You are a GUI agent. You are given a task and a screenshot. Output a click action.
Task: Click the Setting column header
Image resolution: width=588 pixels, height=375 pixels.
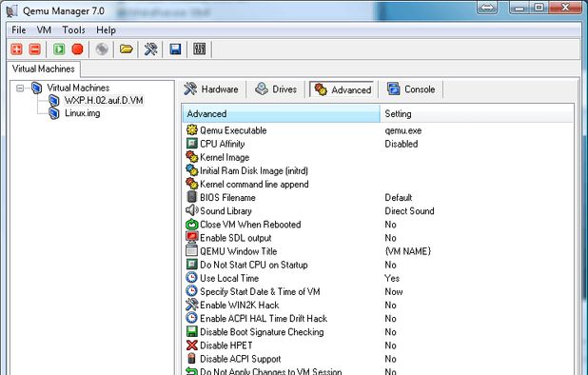(477, 113)
